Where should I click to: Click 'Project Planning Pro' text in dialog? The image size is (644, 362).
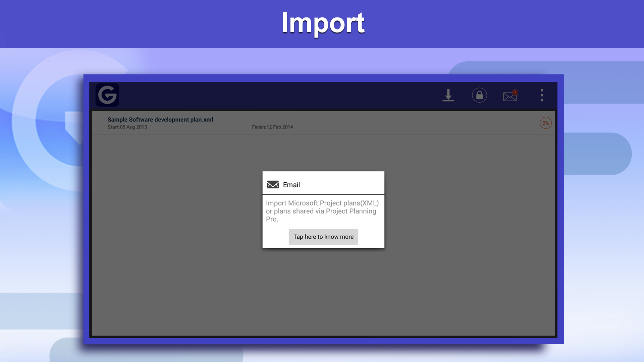(x=351, y=211)
